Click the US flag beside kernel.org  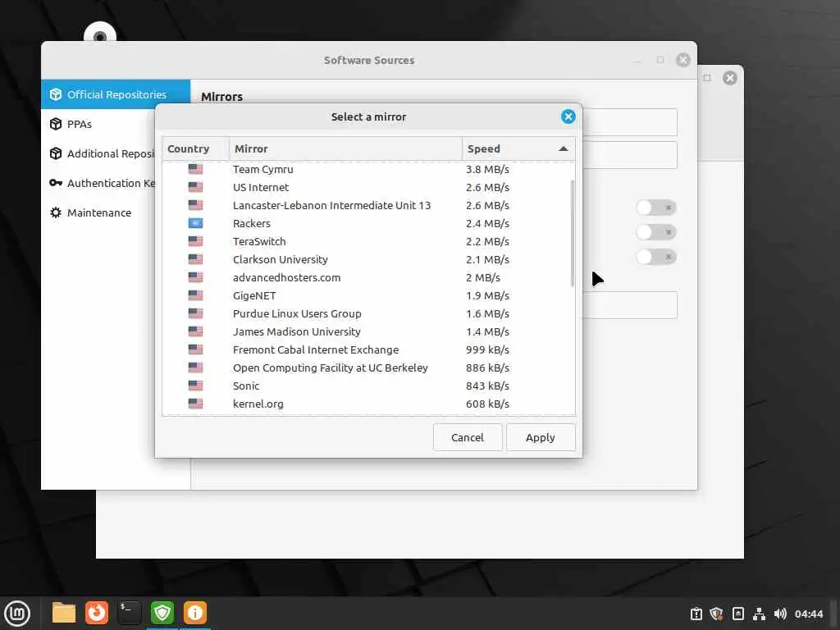click(195, 404)
